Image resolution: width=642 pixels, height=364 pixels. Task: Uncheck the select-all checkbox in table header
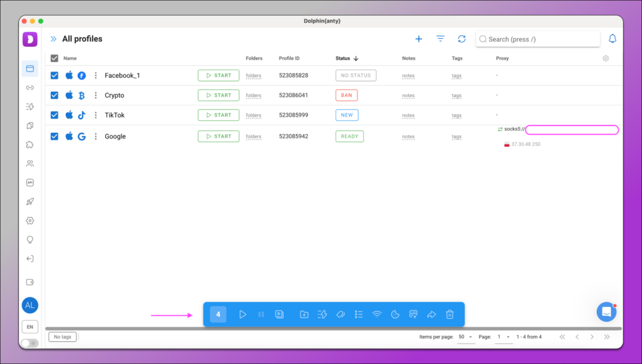pyautogui.click(x=55, y=58)
